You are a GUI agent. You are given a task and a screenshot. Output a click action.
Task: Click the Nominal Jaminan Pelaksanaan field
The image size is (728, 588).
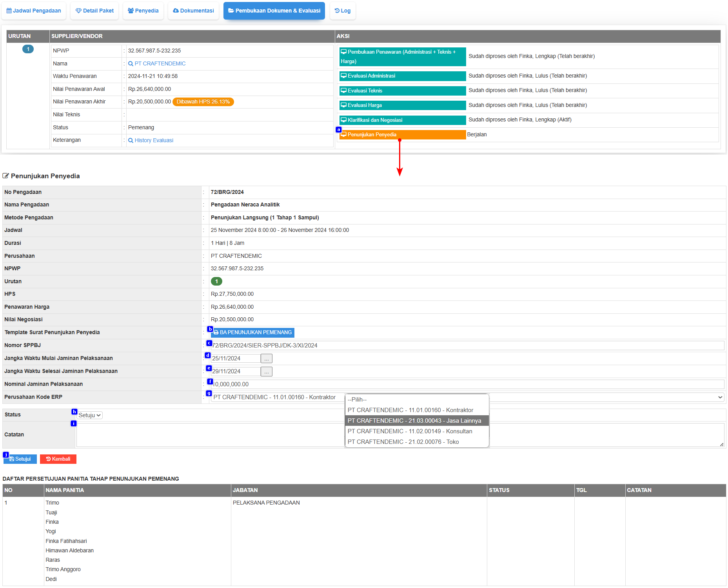pos(467,384)
